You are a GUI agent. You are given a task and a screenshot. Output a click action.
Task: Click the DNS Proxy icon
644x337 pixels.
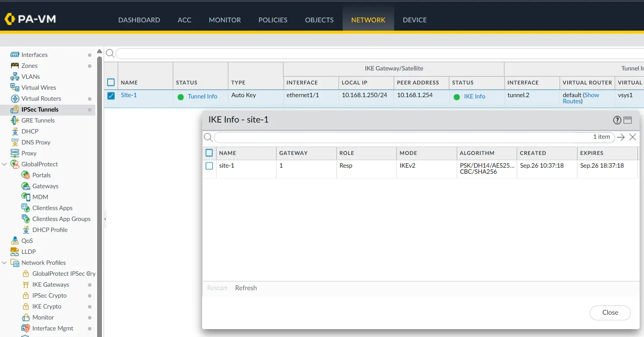[15, 142]
